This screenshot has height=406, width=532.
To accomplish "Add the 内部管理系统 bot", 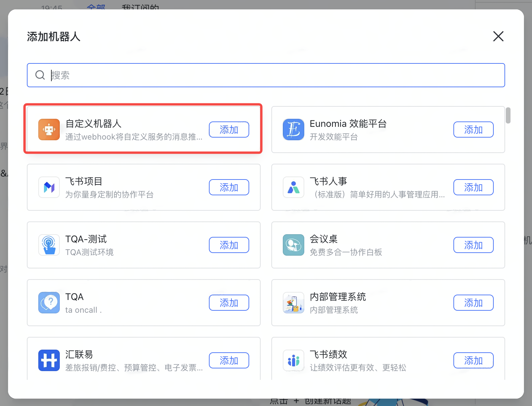I will coord(474,303).
